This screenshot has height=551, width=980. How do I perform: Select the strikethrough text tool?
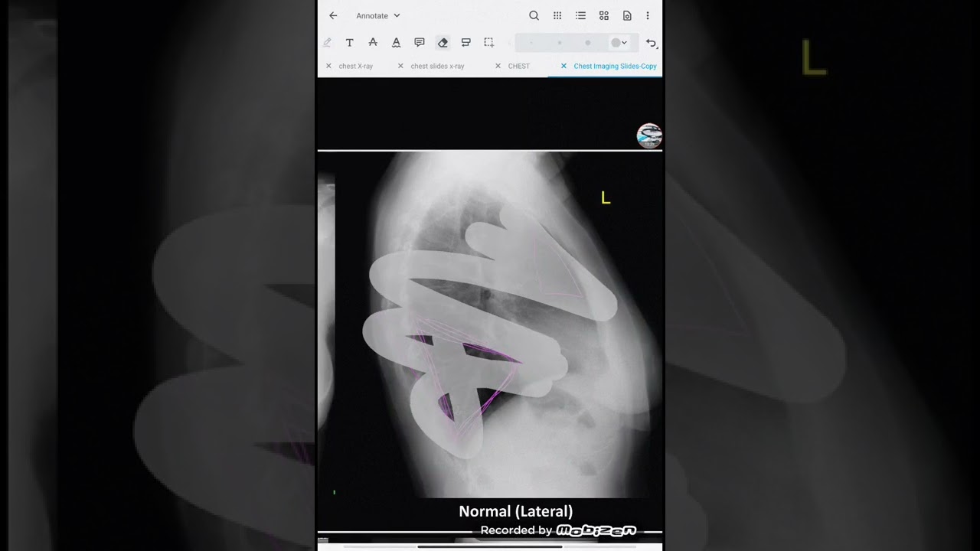point(373,43)
